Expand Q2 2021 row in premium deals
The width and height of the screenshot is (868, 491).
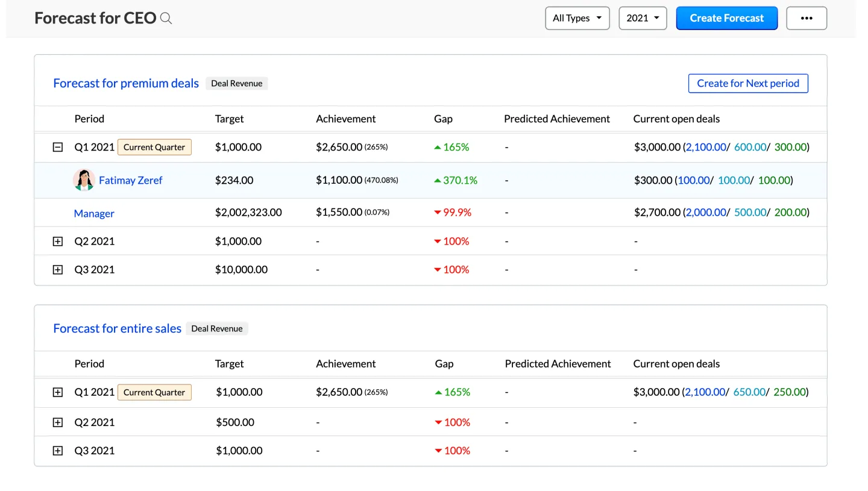[58, 242]
